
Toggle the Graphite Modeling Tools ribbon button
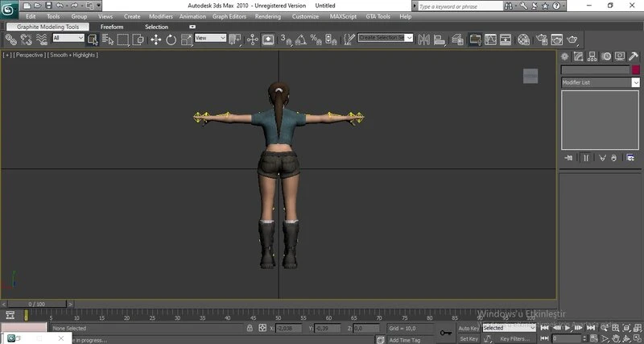point(475,39)
